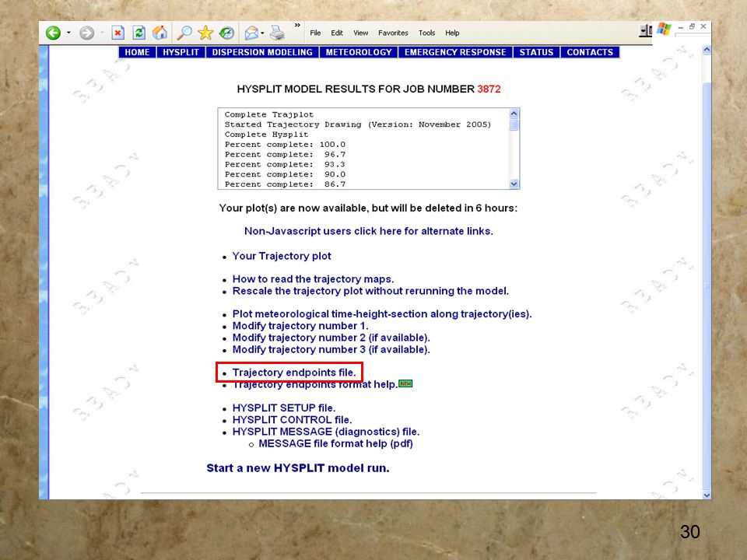Go to the Home page icon

click(x=160, y=33)
